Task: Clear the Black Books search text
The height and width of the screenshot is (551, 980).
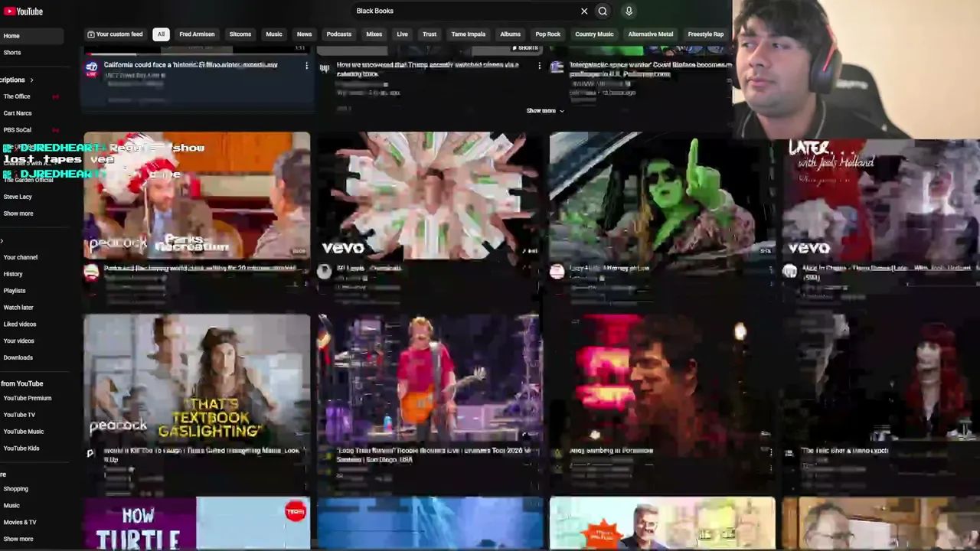Action: [x=584, y=11]
